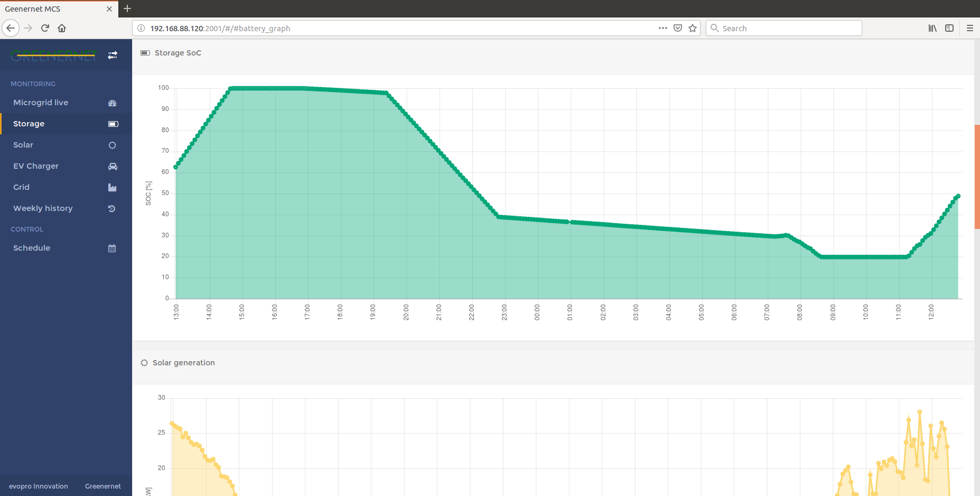Click the Solar sun icon in sidebar
This screenshot has height=496, width=980.
click(113, 145)
